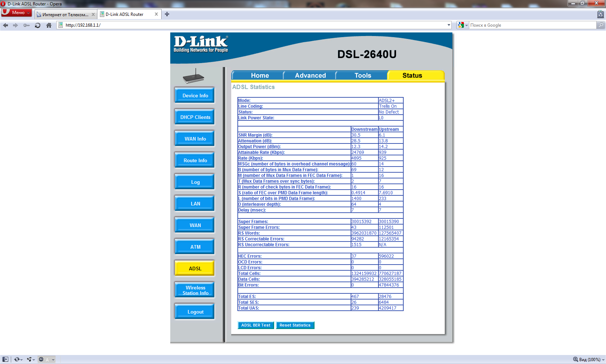Reload the router page
The height and width of the screenshot is (364, 606).
tap(38, 25)
